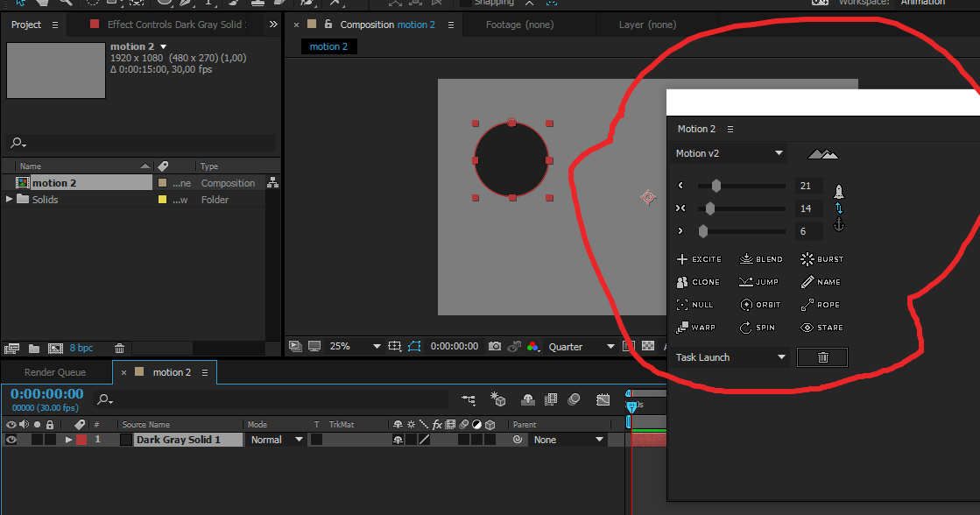This screenshot has height=515, width=980.
Task: Click the mountain graph icon in Motion 2
Action: (x=822, y=154)
